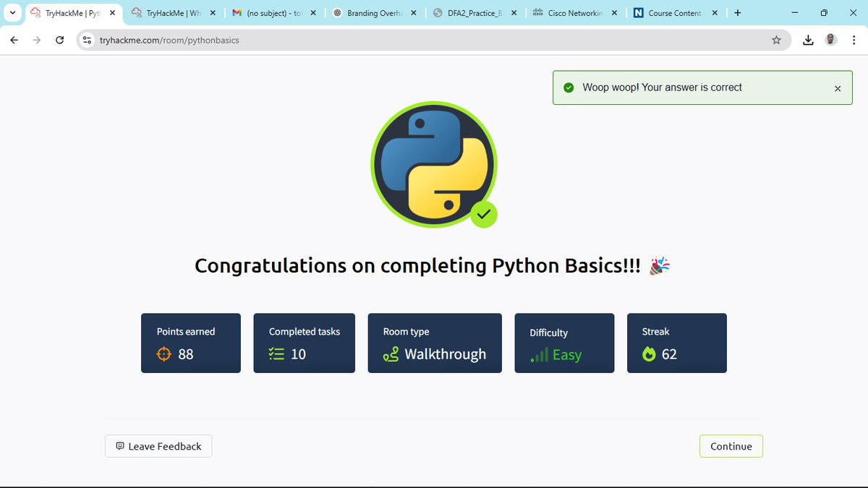Image resolution: width=868 pixels, height=488 pixels.
Task: Click the Python Basics room logo
Action: [x=433, y=163]
